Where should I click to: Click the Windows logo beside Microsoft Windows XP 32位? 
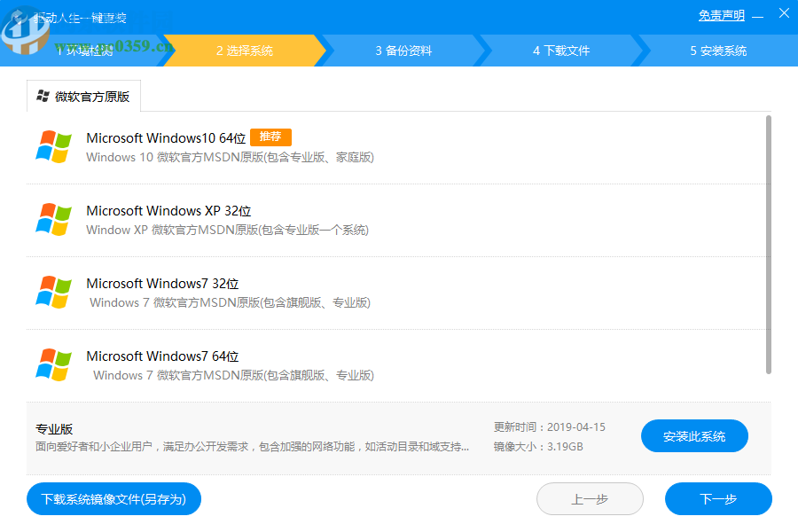[53, 219]
